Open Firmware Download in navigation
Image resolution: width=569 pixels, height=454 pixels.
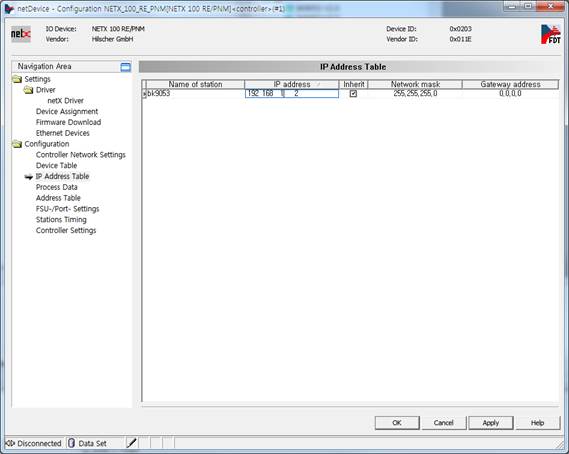click(x=68, y=122)
